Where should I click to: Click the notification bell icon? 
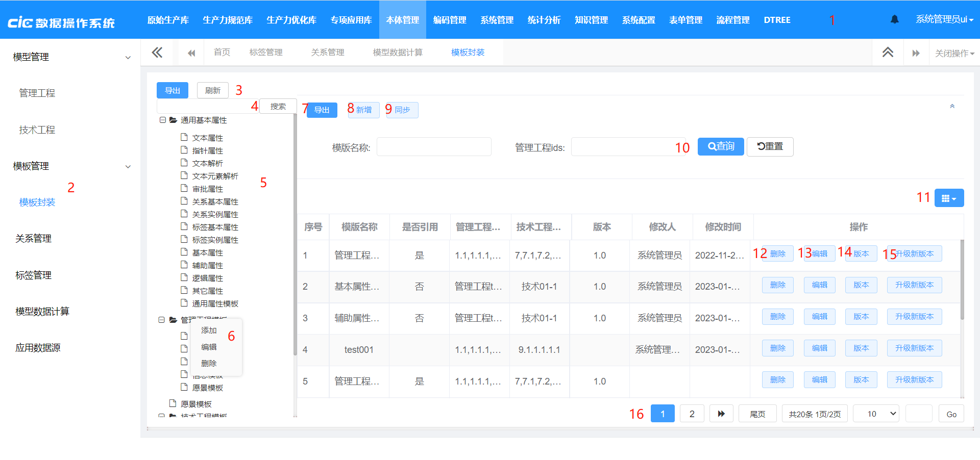(894, 19)
